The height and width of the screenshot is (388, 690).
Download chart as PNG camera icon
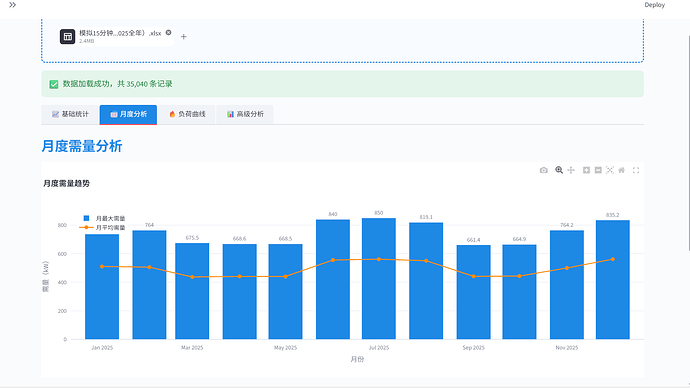coord(544,170)
